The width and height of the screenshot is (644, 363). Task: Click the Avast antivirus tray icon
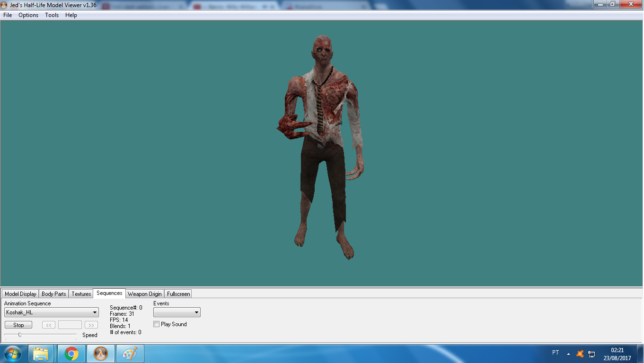(x=580, y=354)
